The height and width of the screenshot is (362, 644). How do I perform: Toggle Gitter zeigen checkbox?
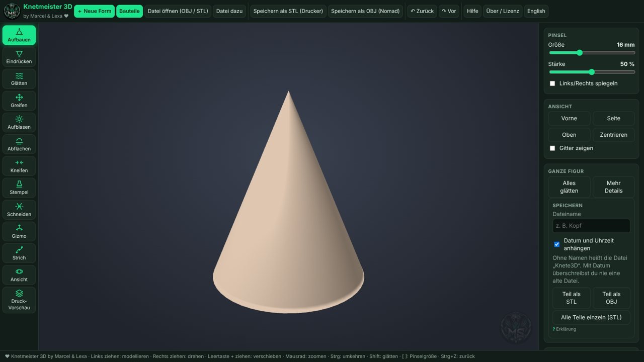552,148
